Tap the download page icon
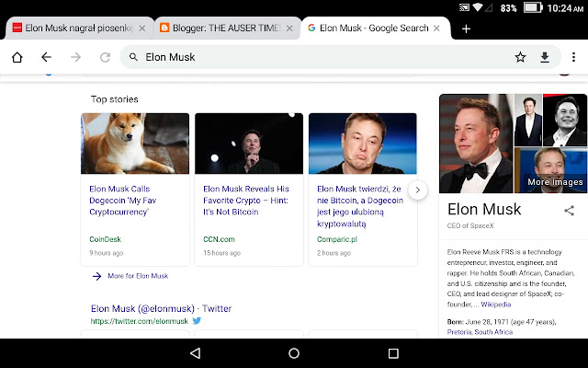 [545, 57]
